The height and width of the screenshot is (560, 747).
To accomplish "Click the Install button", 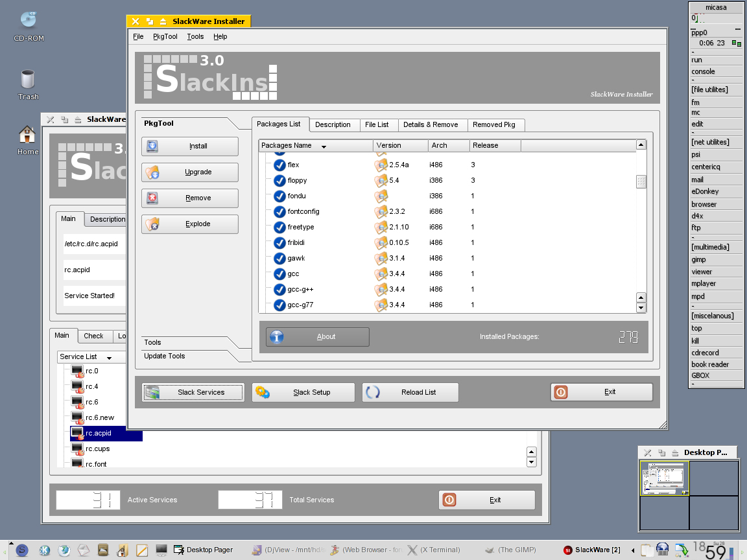I will (x=190, y=146).
